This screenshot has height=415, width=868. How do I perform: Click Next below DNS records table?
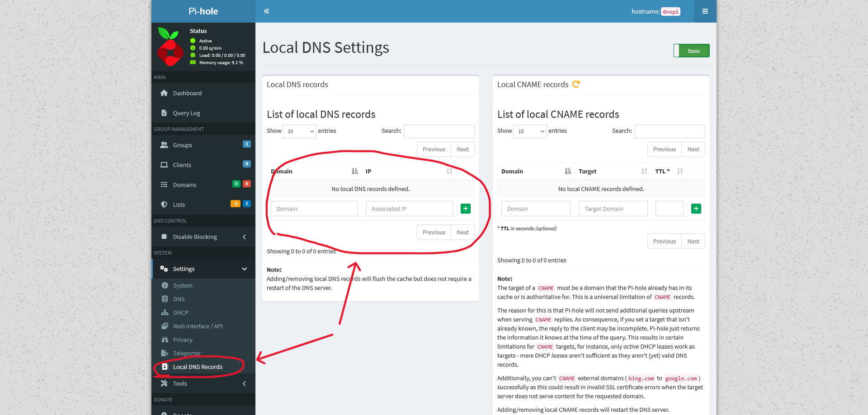click(462, 232)
